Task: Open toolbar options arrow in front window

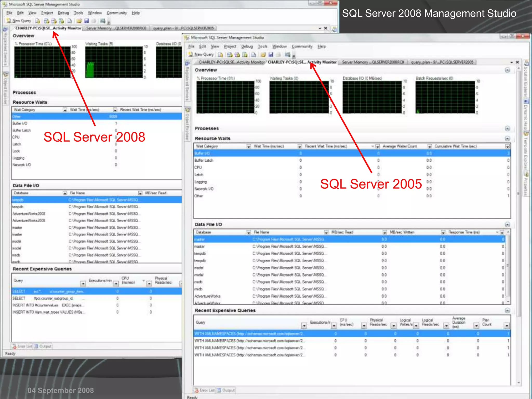Action: pos(294,56)
